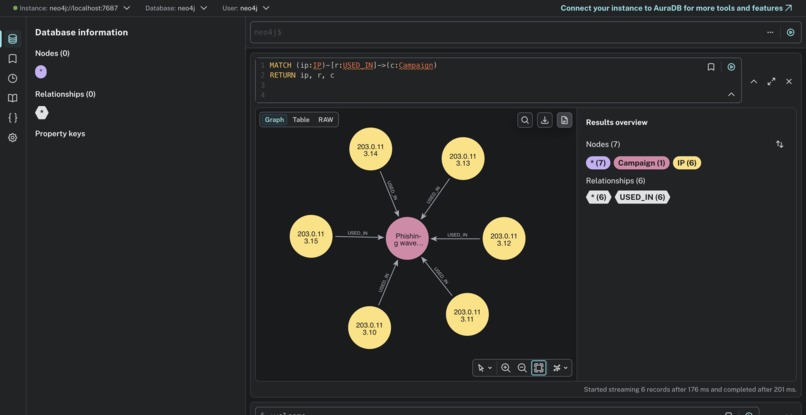Toggle the results overview panel icon

[x=564, y=120]
